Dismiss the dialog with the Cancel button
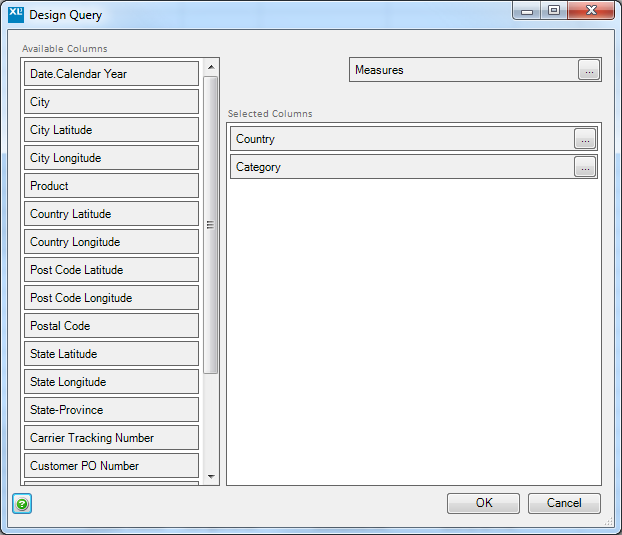This screenshot has height=535, width=622. (564, 503)
